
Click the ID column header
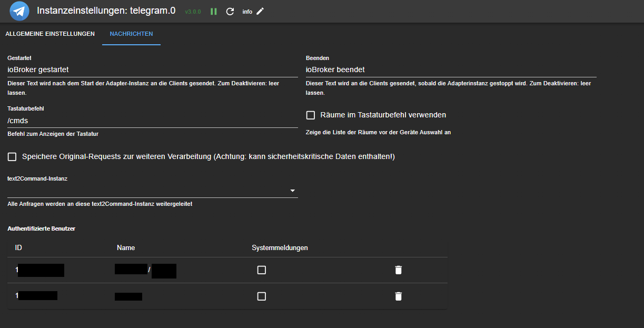[18, 247]
